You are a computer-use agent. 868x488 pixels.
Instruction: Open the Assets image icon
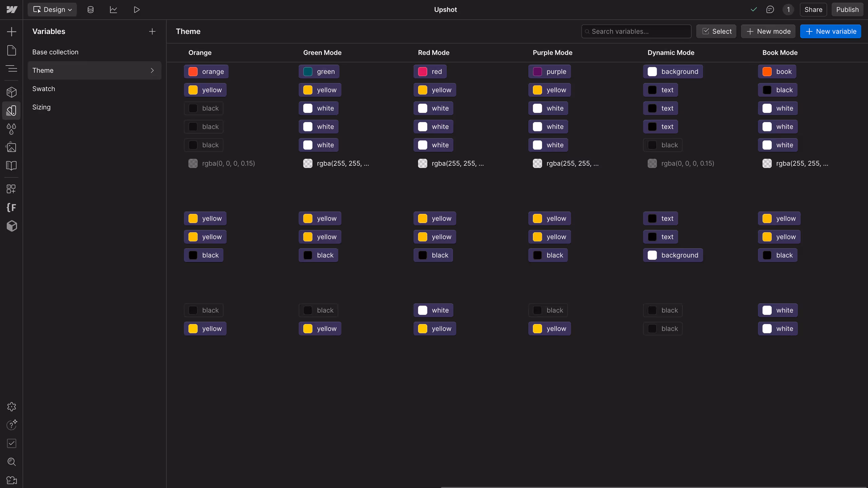[12, 147]
